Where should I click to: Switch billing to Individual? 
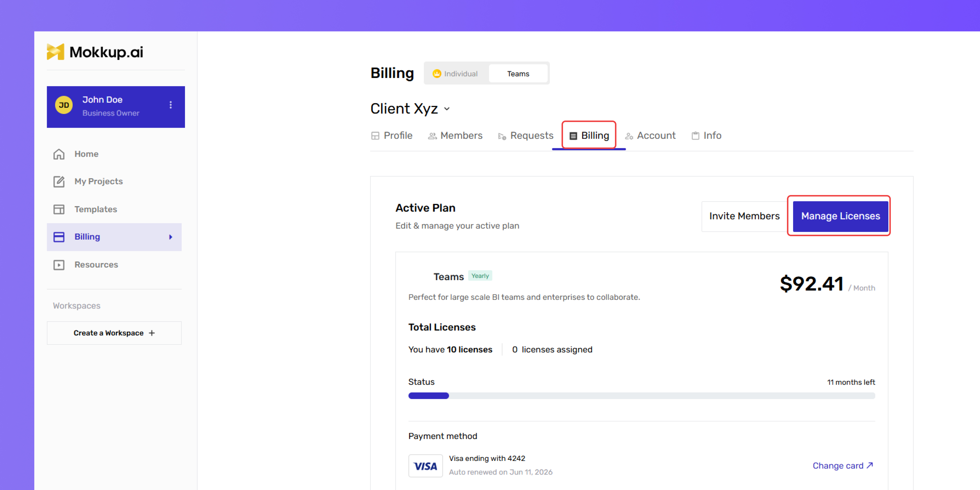pyautogui.click(x=455, y=74)
